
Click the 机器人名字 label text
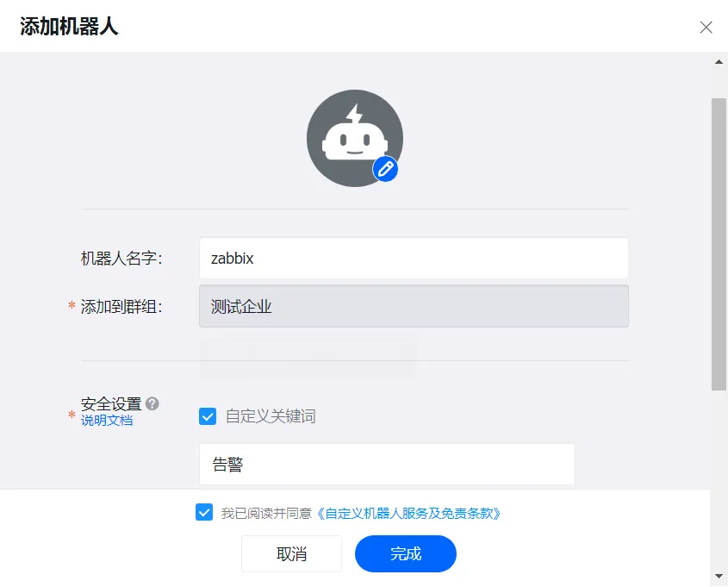click(x=121, y=258)
